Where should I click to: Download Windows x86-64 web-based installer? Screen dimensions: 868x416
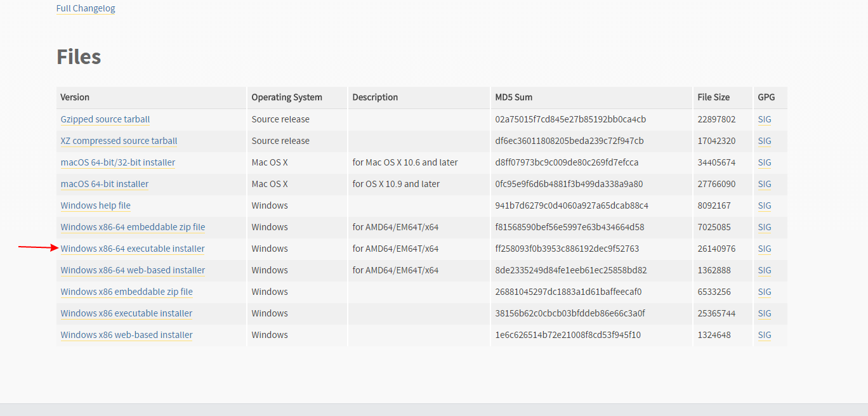point(133,270)
